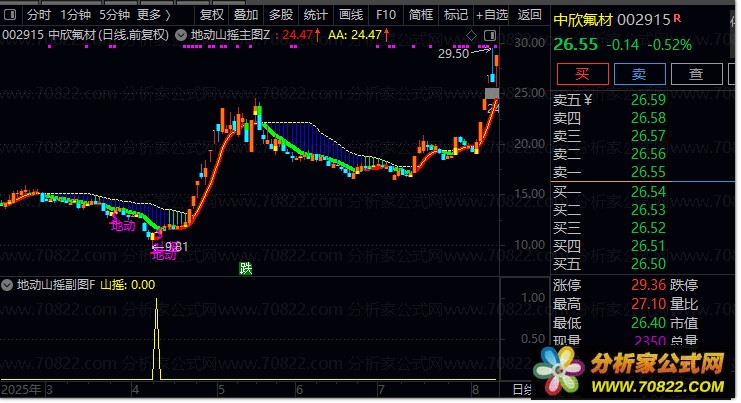This screenshot has height=403, width=741.
Task: Select the 5分钟 period
Action: coord(114,15)
